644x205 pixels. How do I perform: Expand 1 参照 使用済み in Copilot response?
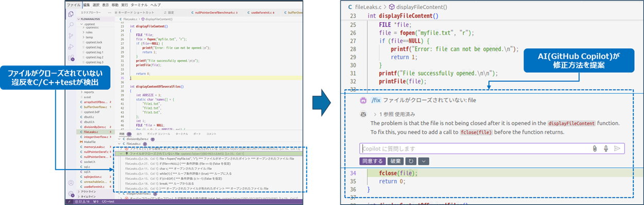pyautogui.click(x=394, y=114)
